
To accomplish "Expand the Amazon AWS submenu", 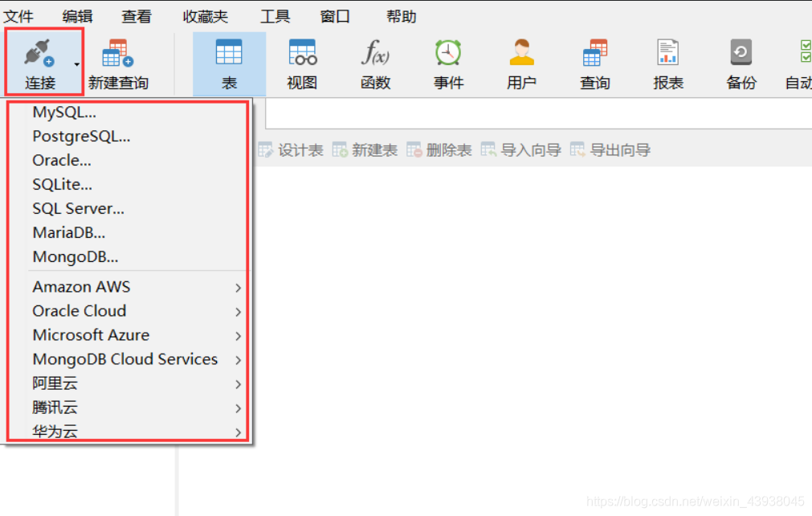I will point(128,287).
